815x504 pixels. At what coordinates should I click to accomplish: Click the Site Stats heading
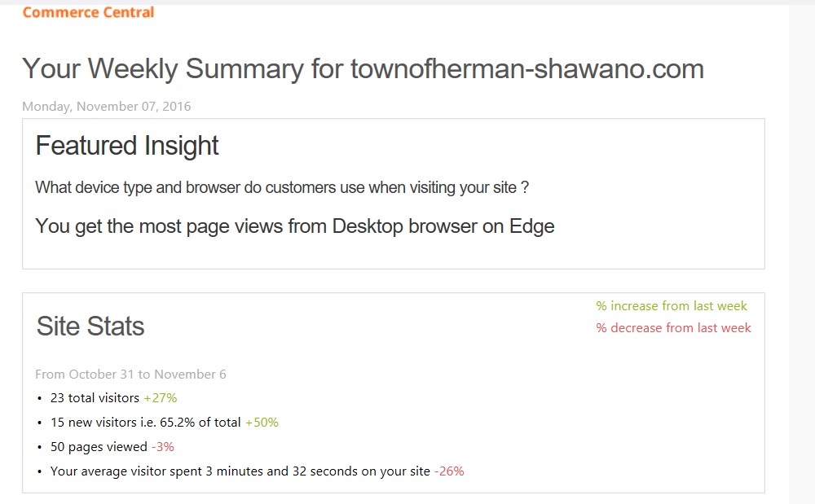(x=90, y=327)
